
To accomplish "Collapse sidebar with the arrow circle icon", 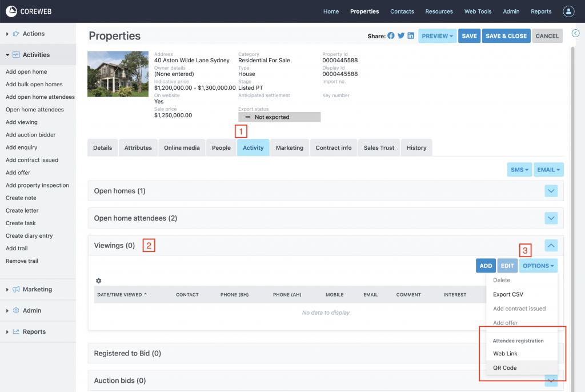I will (575, 33).
